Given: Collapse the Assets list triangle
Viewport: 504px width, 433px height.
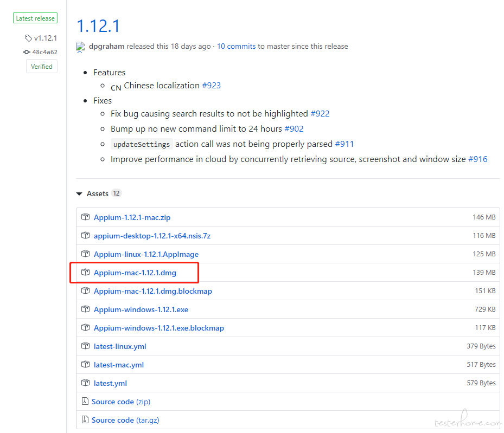Looking at the screenshot, I should 79,194.
